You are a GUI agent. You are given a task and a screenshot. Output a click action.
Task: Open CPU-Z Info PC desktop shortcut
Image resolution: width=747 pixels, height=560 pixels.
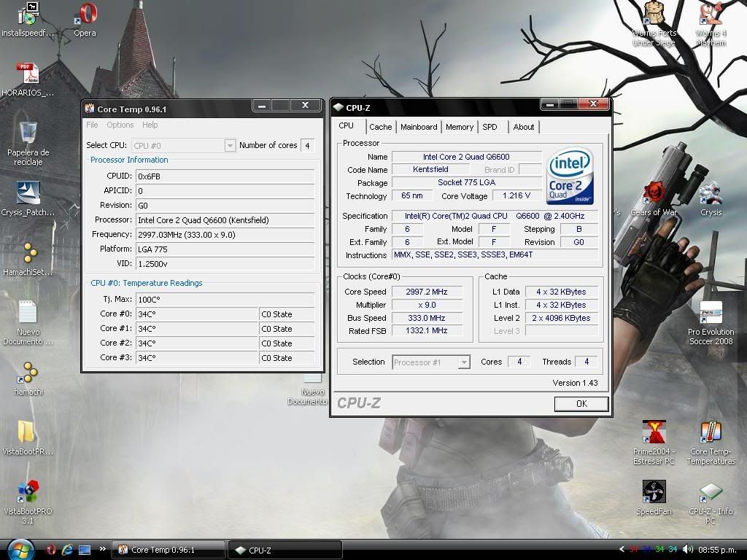pos(711,502)
